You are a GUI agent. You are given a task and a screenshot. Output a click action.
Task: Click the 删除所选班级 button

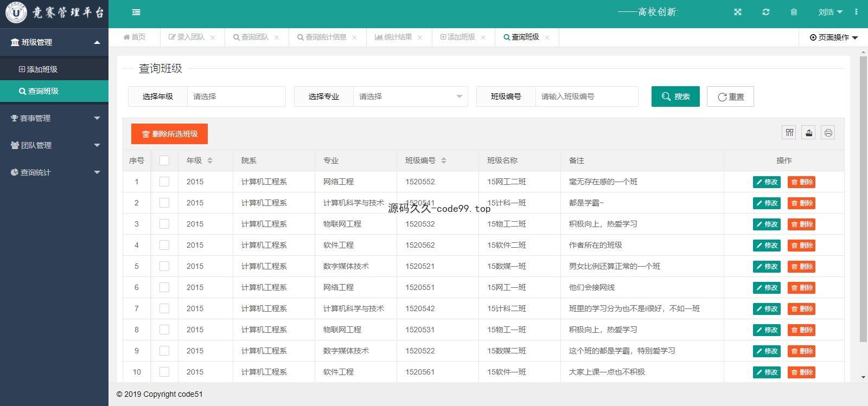click(x=169, y=134)
